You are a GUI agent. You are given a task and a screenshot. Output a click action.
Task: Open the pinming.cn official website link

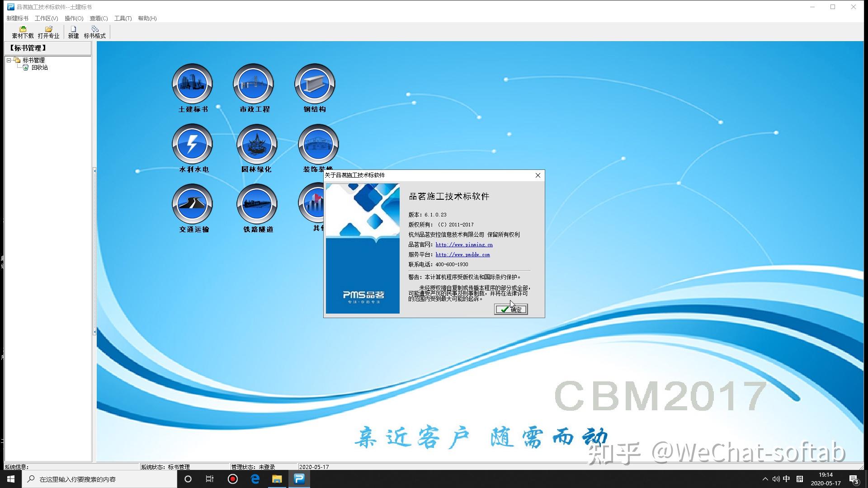[x=464, y=244]
